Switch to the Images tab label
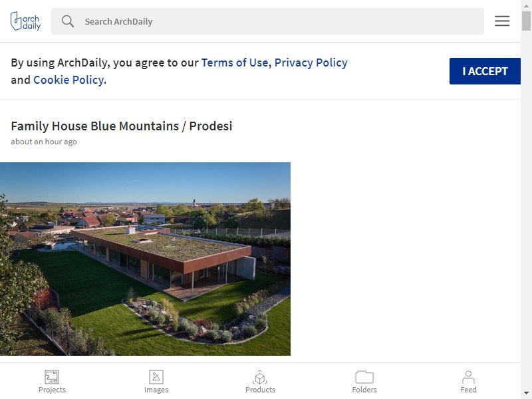Image resolution: width=532 pixels, height=399 pixels. click(x=156, y=390)
